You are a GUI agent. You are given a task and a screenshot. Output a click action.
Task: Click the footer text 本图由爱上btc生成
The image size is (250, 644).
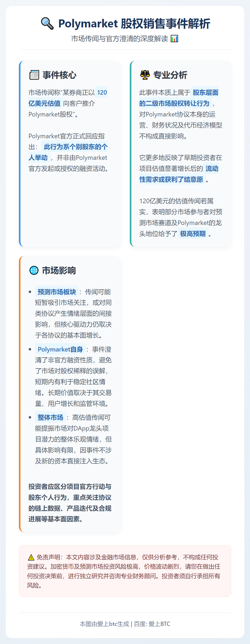pyautogui.click(x=104, y=624)
